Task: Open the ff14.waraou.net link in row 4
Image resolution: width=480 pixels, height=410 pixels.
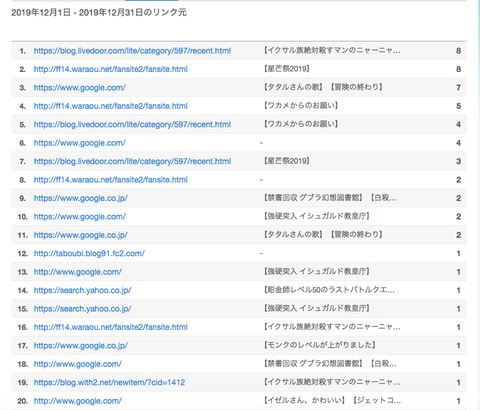Action: tap(111, 106)
